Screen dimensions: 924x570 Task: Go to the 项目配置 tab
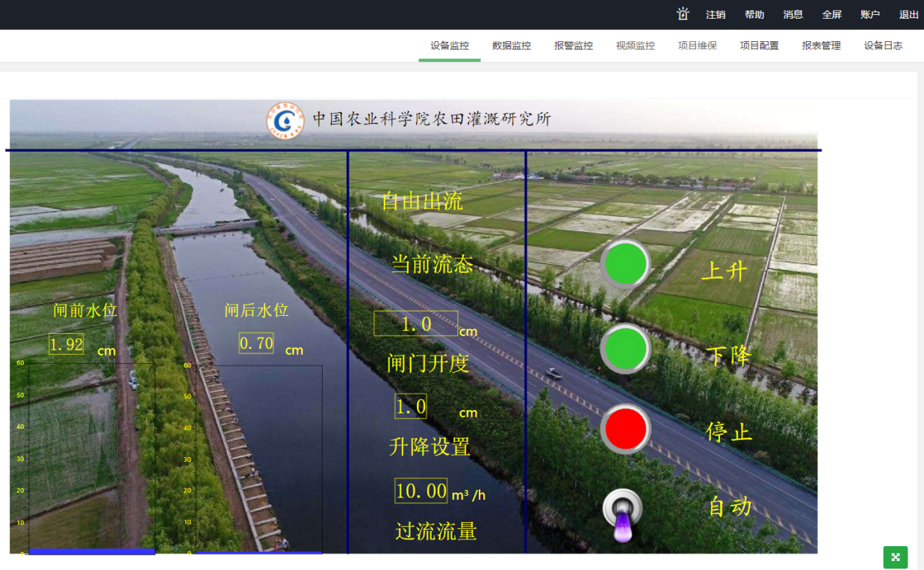point(760,46)
